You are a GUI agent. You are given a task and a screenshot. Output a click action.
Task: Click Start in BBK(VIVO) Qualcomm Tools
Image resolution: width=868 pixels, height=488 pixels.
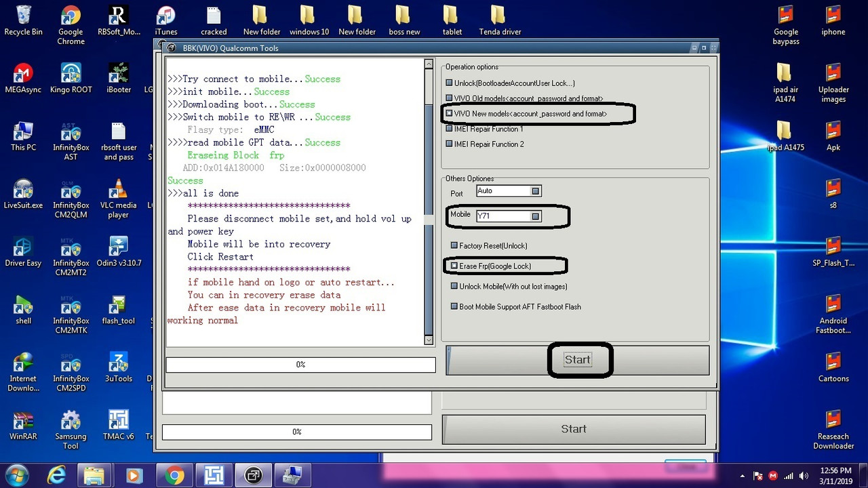577,360
